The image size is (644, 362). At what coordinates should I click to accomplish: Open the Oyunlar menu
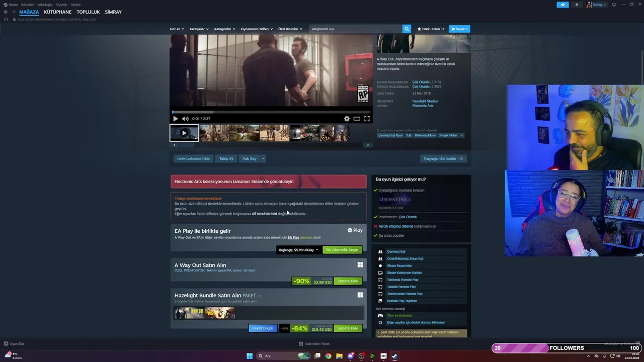(x=61, y=5)
